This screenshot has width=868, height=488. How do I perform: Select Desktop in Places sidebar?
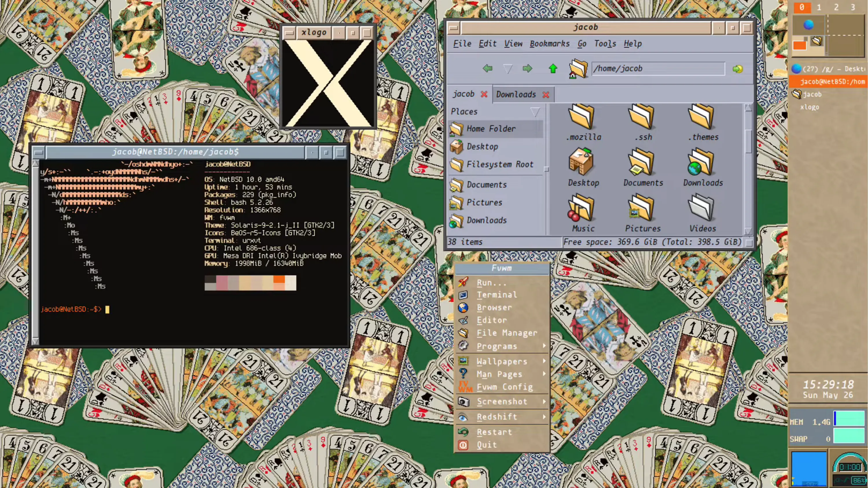pos(496,147)
